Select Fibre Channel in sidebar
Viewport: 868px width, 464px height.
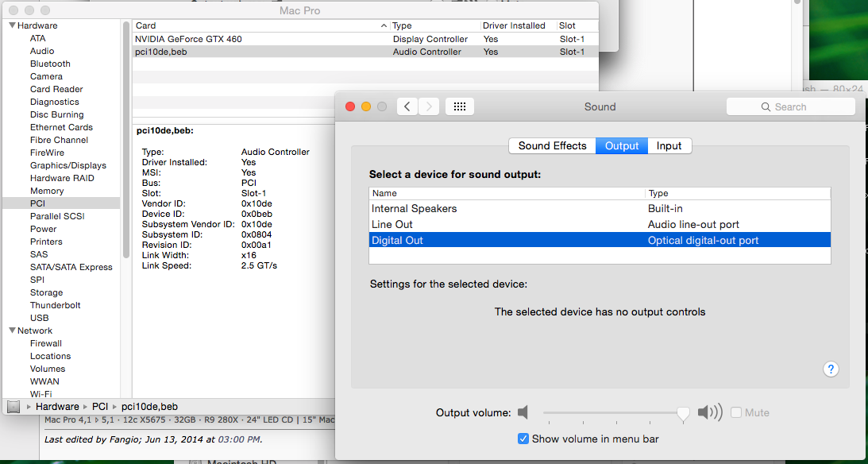click(60, 140)
